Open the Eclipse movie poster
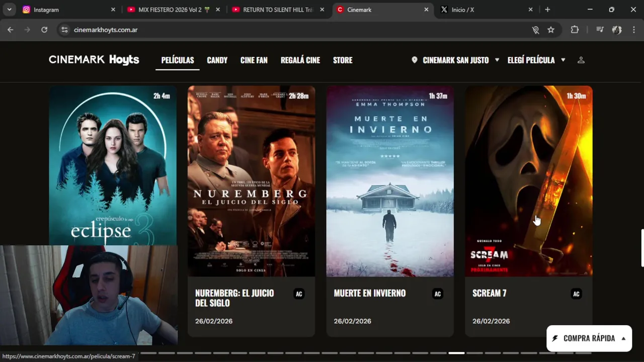The width and height of the screenshot is (644, 362). coord(113,166)
